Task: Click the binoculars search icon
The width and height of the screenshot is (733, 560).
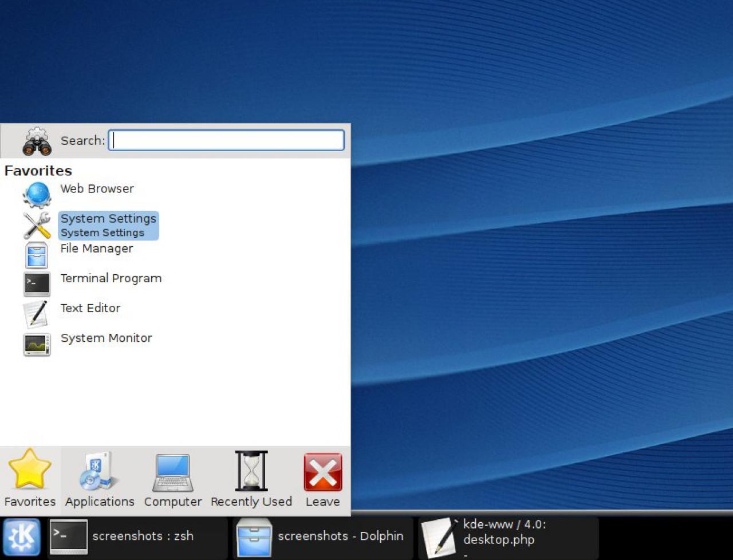Action: pos(37,141)
